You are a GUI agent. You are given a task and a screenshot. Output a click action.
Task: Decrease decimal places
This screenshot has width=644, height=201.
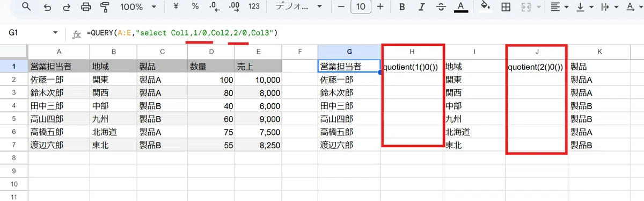214,7
